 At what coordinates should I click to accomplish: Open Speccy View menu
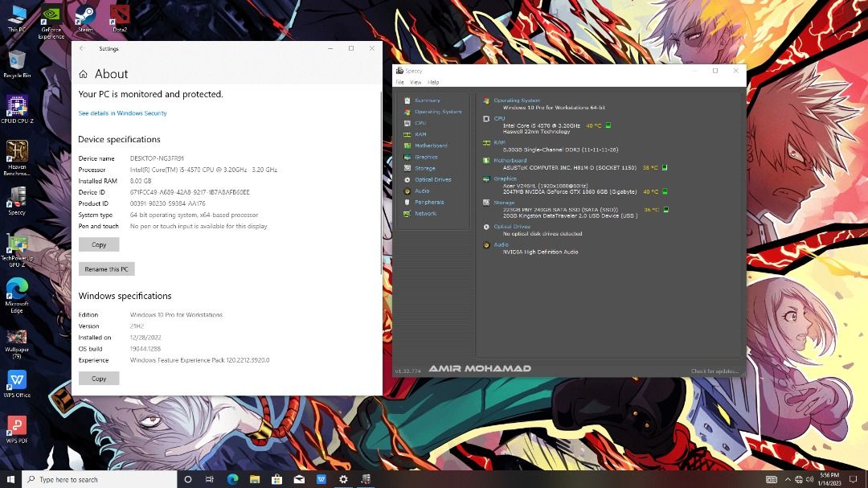click(x=416, y=82)
